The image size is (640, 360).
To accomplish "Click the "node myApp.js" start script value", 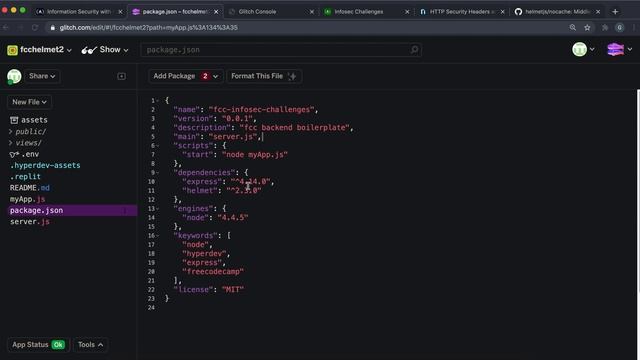I will 255,155.
